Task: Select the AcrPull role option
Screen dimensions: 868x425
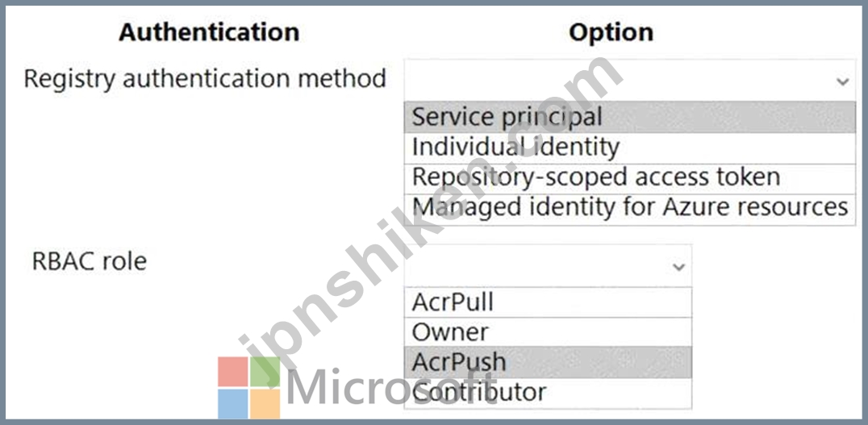Action: 548,302
